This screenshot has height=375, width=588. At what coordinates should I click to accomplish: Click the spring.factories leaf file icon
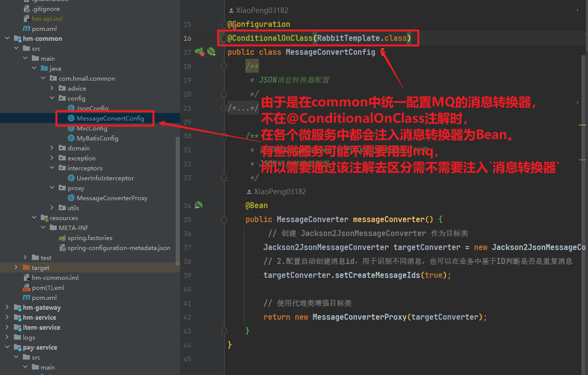(x=63, y=238)
